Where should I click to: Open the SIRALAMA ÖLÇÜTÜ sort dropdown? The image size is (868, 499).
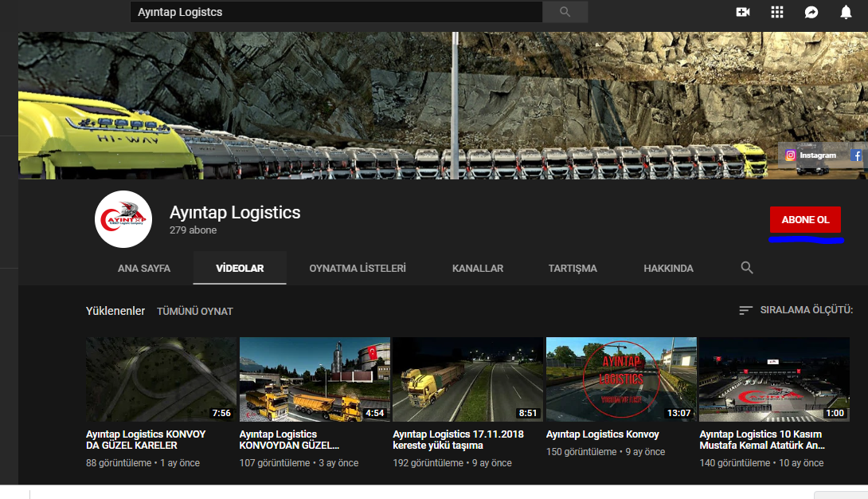[x=796, y=310]
